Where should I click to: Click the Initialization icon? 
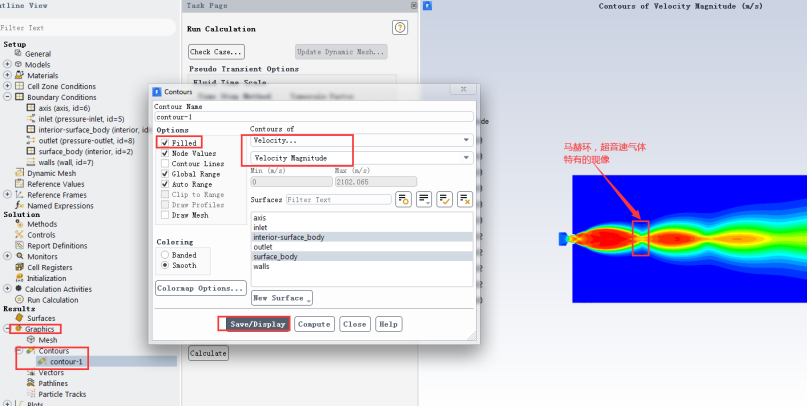20,278
